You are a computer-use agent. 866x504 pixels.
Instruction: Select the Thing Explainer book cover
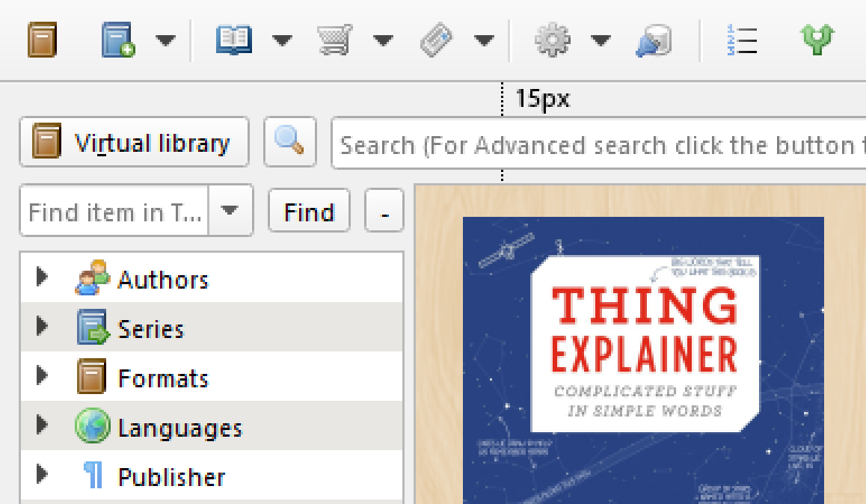point(643,360)
